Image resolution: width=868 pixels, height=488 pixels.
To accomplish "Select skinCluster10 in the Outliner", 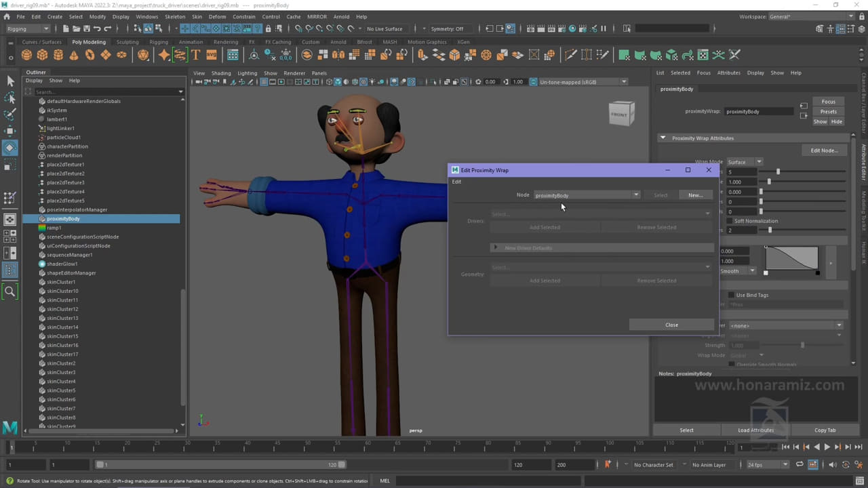I will coord(62,291).
